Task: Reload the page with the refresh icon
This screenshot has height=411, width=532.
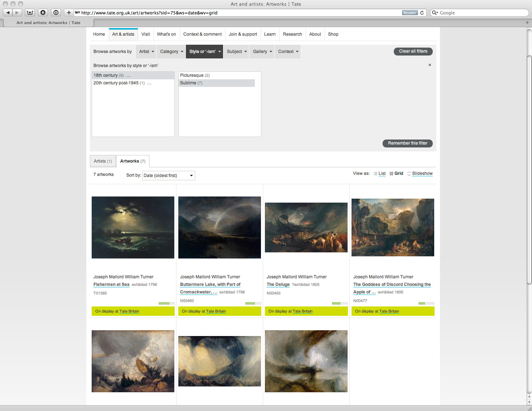Action: point(422,13)
